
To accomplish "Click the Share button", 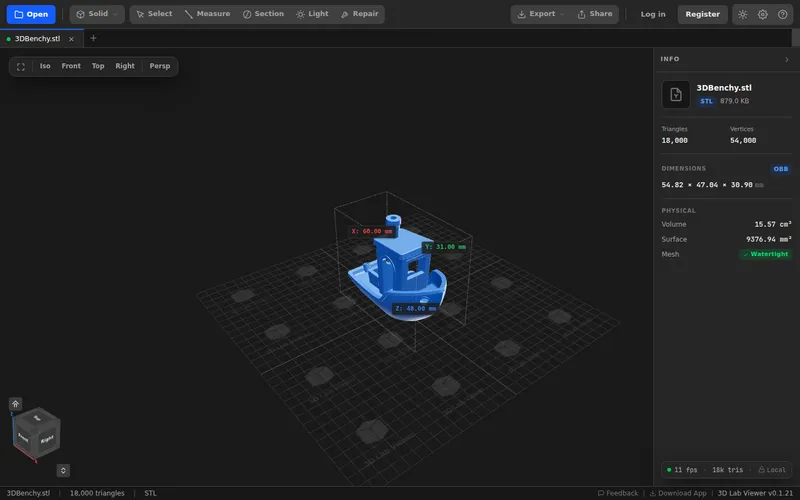I will (x=595, y=14).
